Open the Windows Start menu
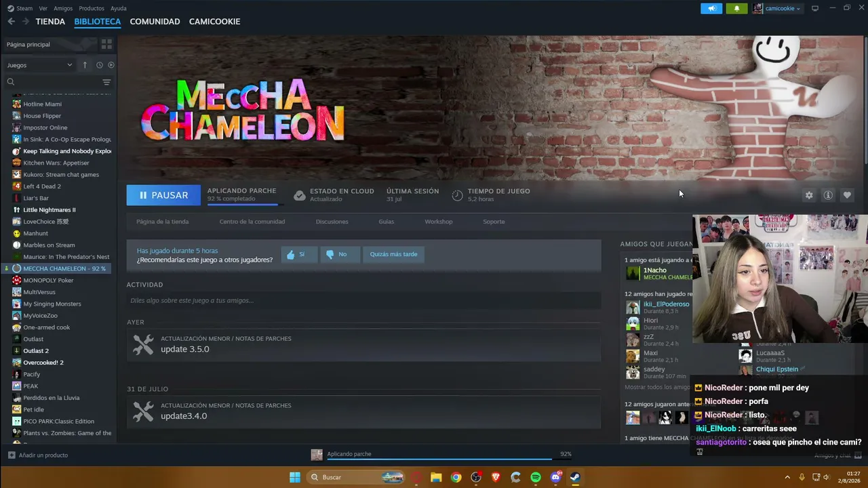The width and height of the screenshot is (868, 488). [295, 477]
